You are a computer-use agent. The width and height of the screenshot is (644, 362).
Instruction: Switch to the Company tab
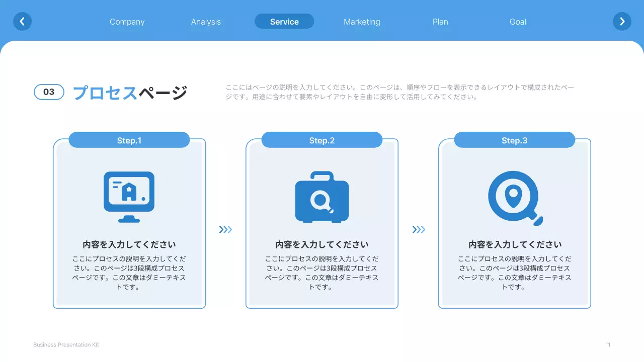point(127,22)
